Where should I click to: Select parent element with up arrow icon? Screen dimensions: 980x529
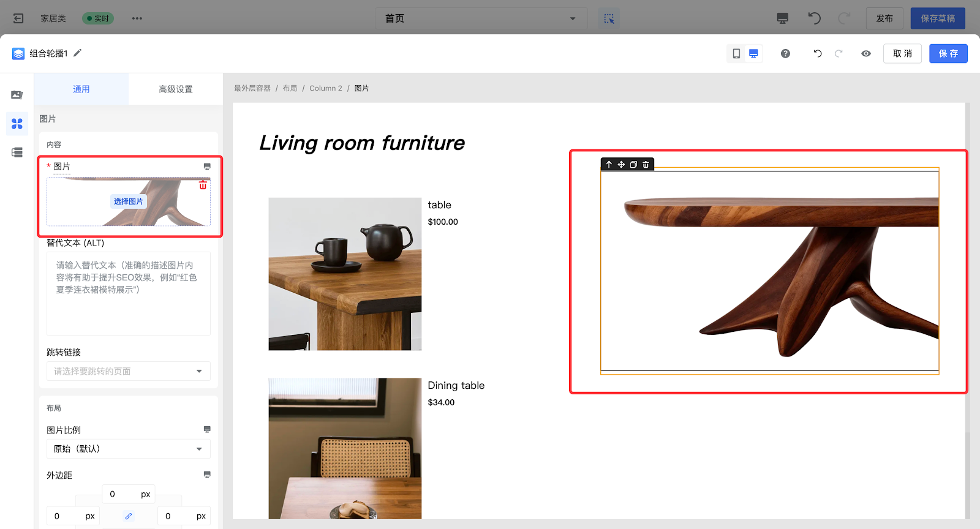coord(609,165)
